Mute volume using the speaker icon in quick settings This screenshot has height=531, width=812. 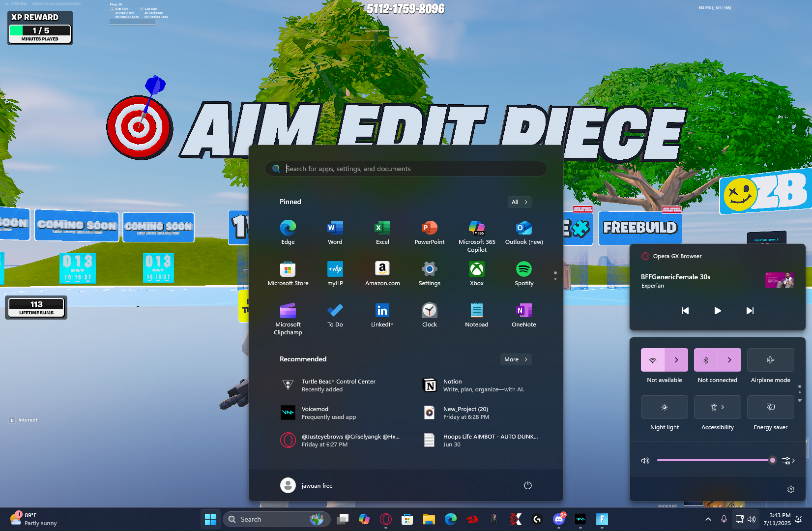click(x=645, y=461)
